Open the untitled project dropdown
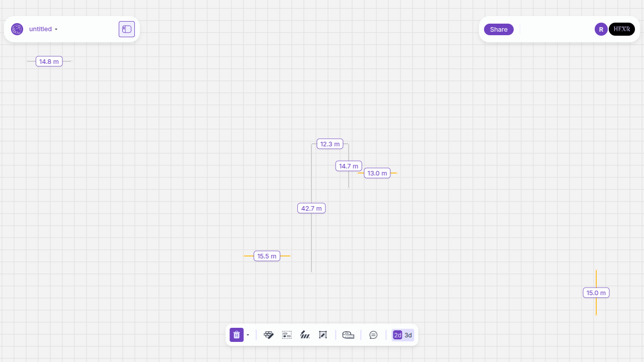The height and width of the screenshot is (362, 644). [43, 29]
